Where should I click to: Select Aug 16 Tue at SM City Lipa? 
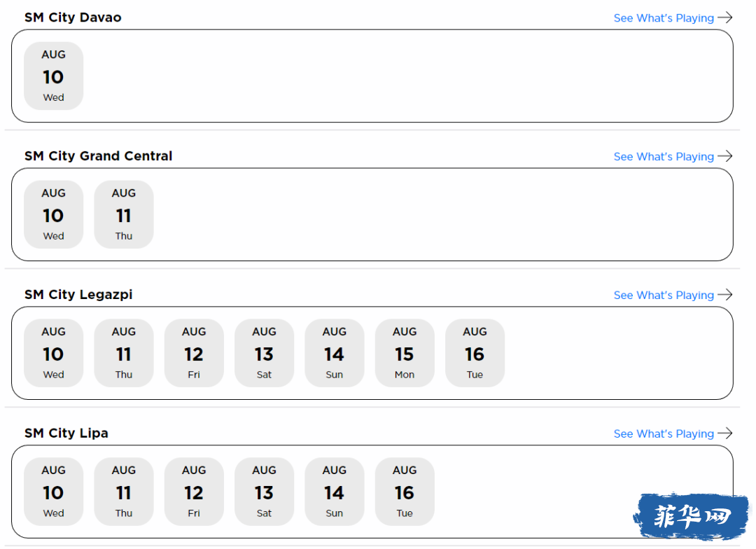pos(405,491)
